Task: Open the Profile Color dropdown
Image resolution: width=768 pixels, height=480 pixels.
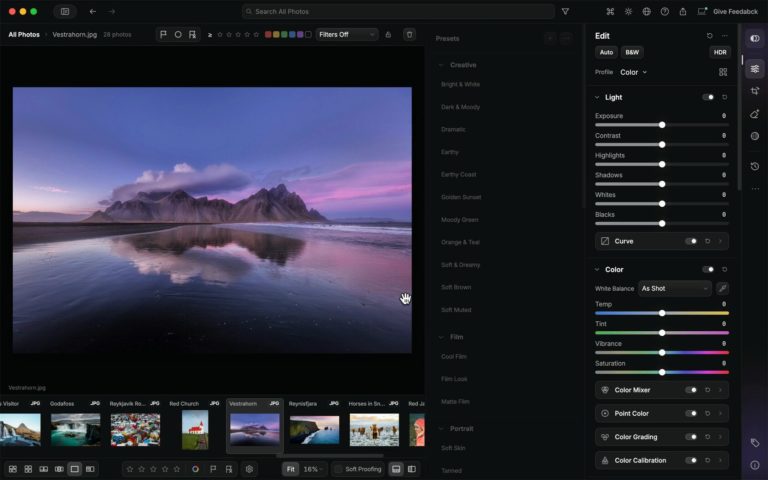Action: click(633, 72)
